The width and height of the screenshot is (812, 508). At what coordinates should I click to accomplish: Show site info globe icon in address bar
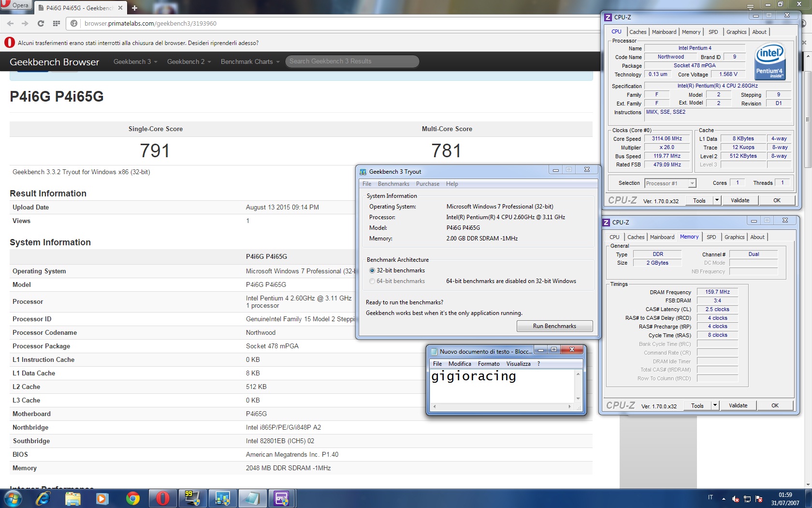74,23
